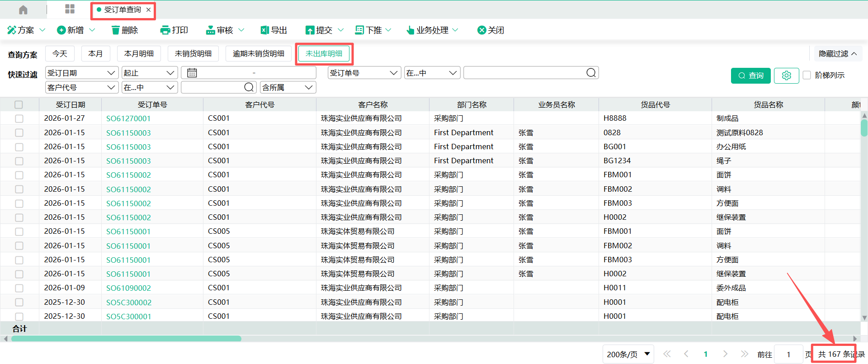Click the green 查询 button
Image resolution: width=868 pixels, height=364 pixels.
tap(750, 76)
